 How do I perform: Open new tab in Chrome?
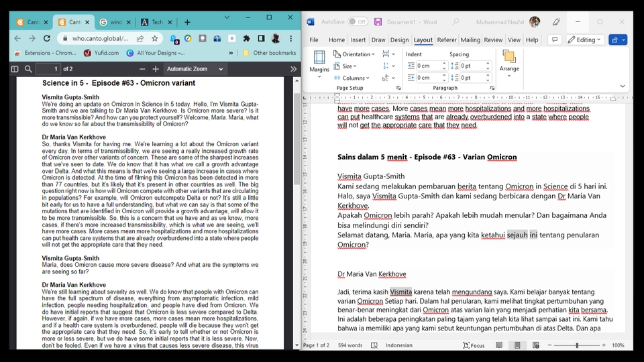tap(187, 22)
